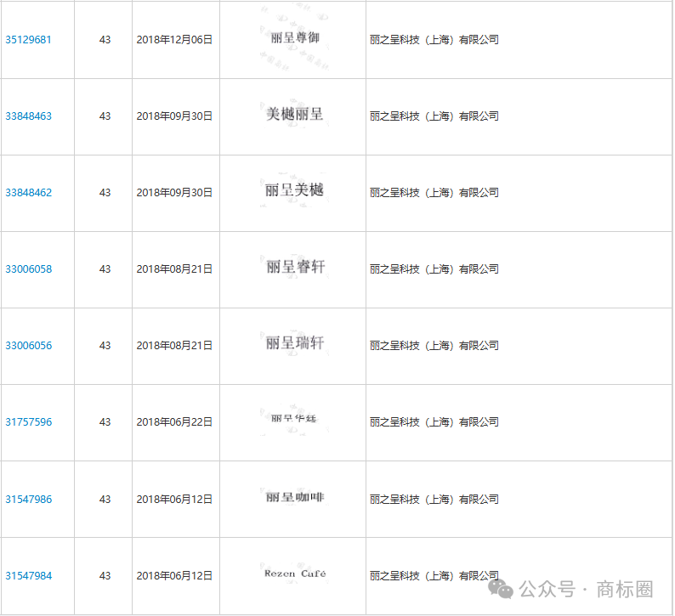Image resolution: width=675 pixels, height=616 pixels.
Task: Open registration number 31547986 link
Action: pyautogui.click(x=28, y=500)
